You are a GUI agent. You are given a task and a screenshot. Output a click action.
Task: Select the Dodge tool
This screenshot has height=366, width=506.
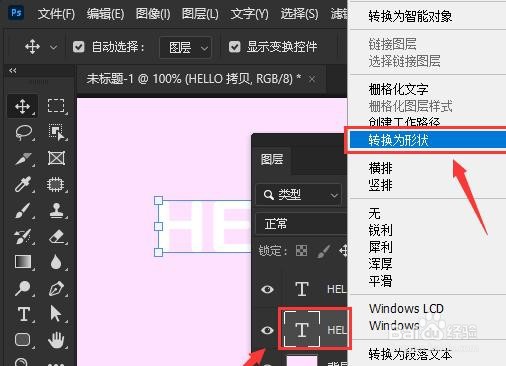23,288
